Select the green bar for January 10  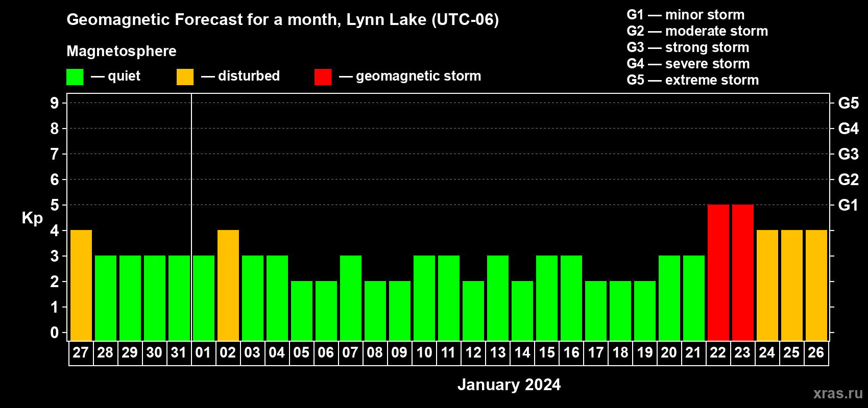pos(424,298)
